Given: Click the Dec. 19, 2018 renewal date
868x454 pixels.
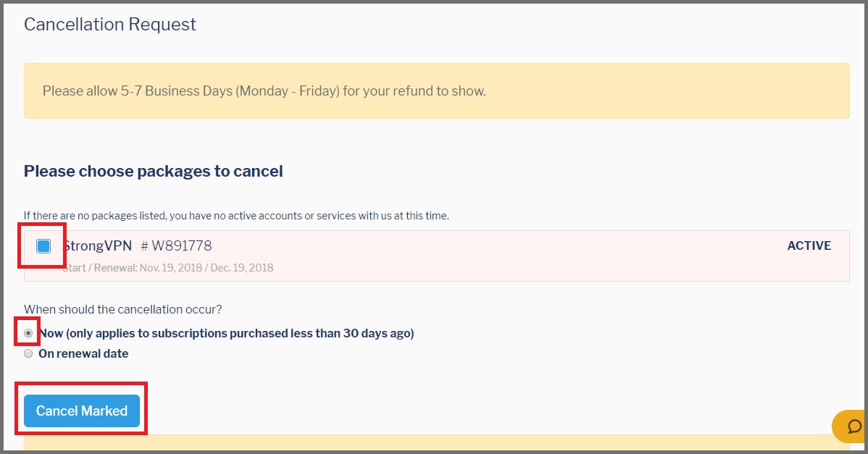Looking at the screenshot, I should pyautogui.click(x=242, y=268).
